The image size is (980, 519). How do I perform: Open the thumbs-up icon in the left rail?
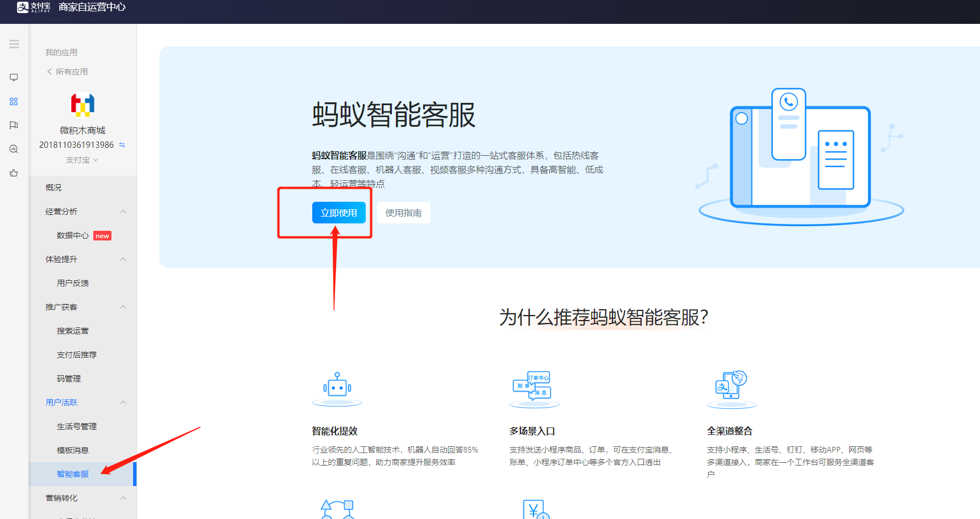click(14, 173)
